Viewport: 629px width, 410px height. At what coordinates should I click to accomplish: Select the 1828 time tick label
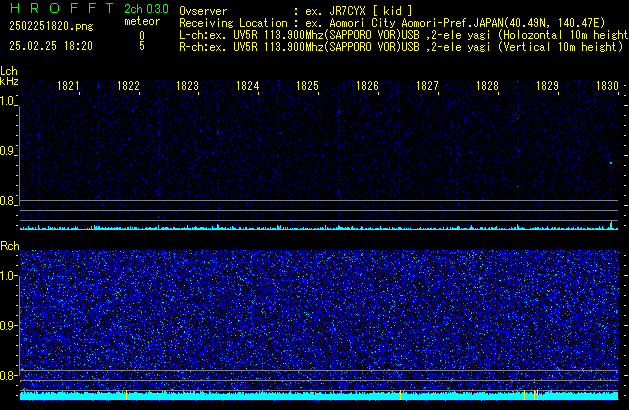coord(487,86)
